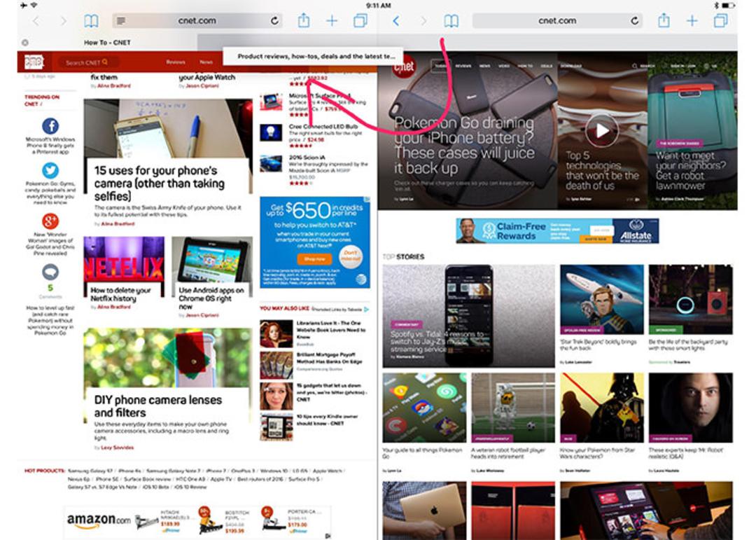
Task: Go forward in right Safari pane
Action: point(423,21)
